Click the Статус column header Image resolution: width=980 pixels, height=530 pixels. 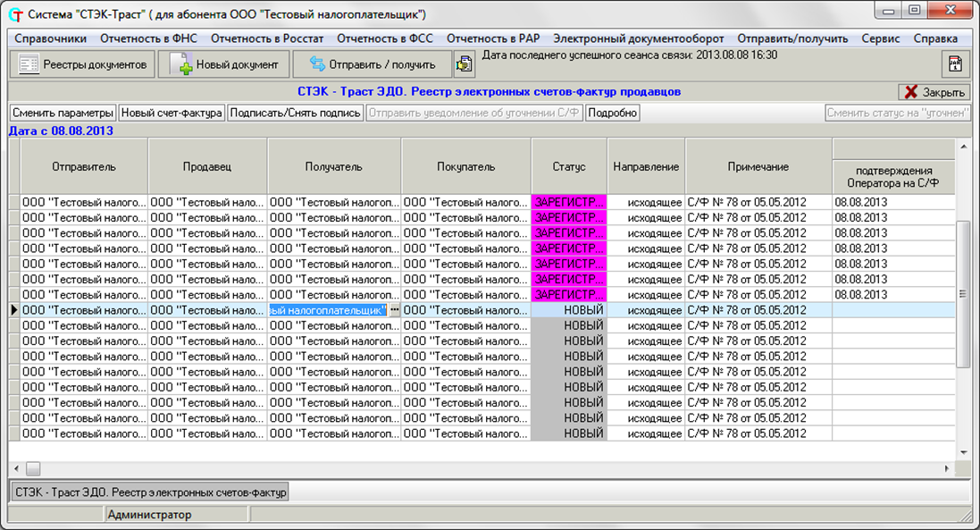pos(569,167)
